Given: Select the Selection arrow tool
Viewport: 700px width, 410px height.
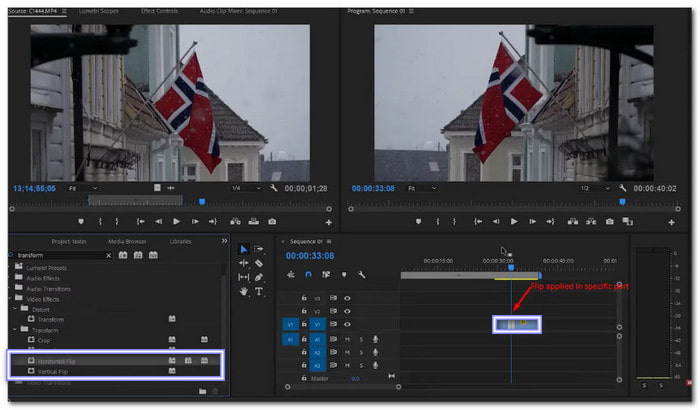Looking at the screenshot, I should [244, 249].
